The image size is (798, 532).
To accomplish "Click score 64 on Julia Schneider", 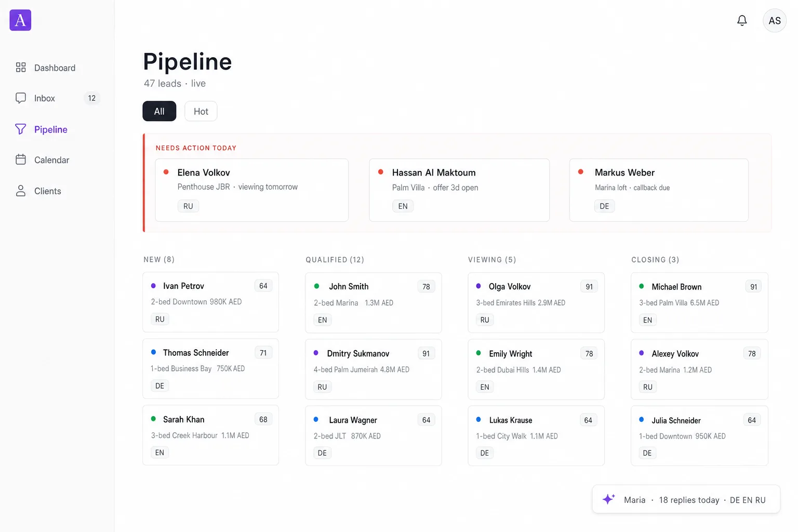I will click(752, 420).
